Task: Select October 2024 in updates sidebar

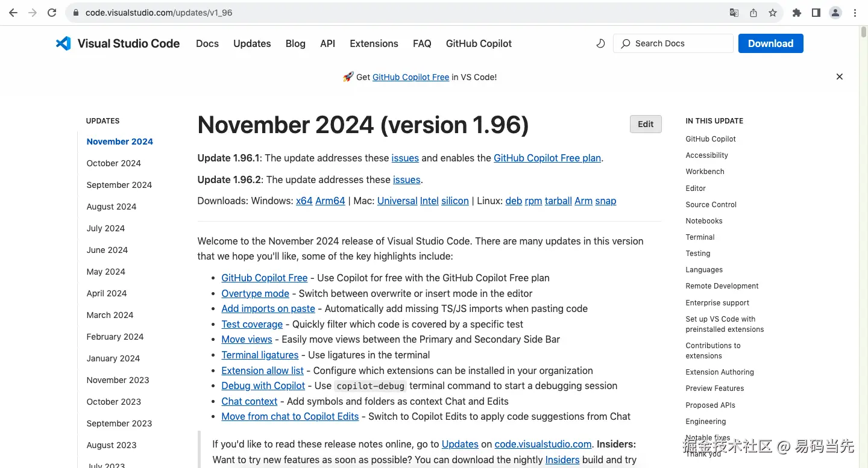Action: pos(113,163)
